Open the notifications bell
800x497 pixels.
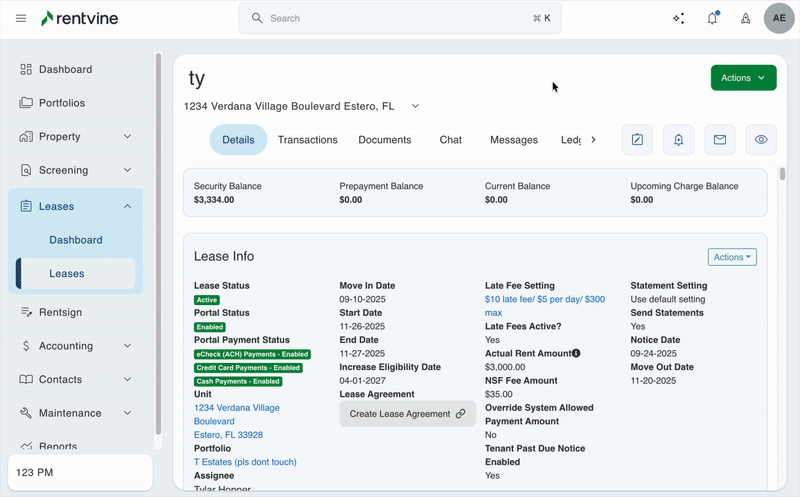[x=712, y=18]
